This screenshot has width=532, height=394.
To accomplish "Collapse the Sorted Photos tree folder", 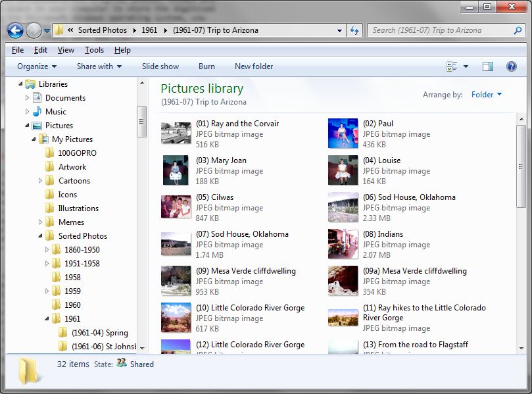I will click(x=40, y=236).
